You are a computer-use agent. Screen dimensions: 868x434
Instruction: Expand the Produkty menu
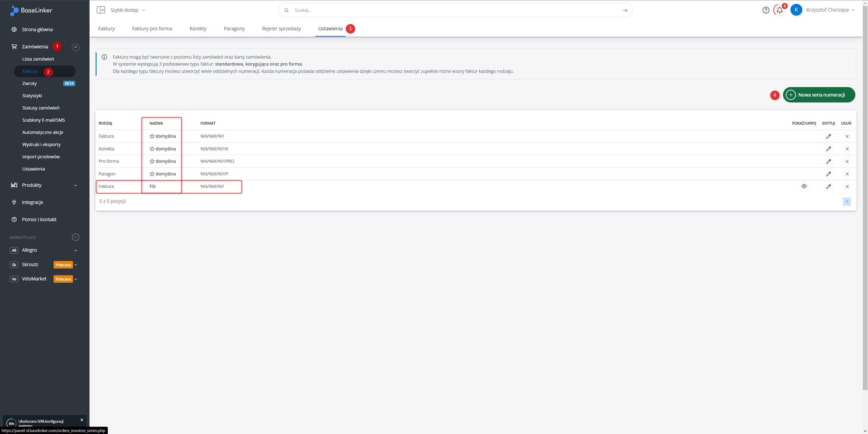point(75,185)
